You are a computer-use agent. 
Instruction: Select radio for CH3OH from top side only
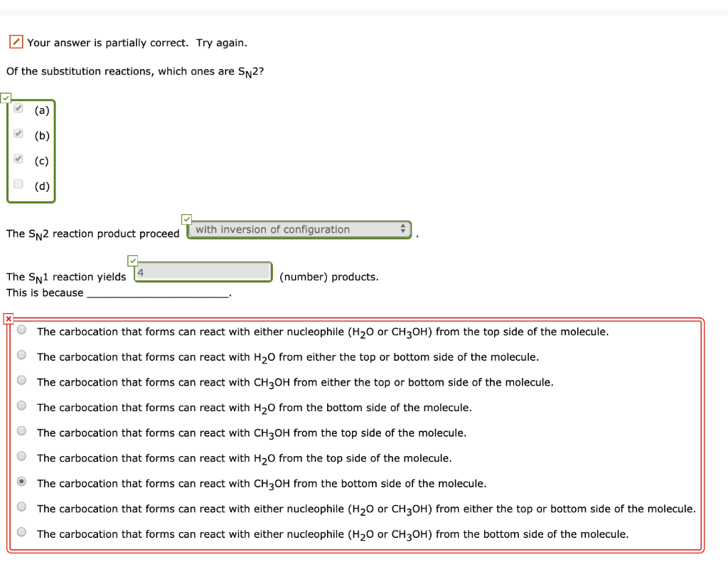(21, 430)
